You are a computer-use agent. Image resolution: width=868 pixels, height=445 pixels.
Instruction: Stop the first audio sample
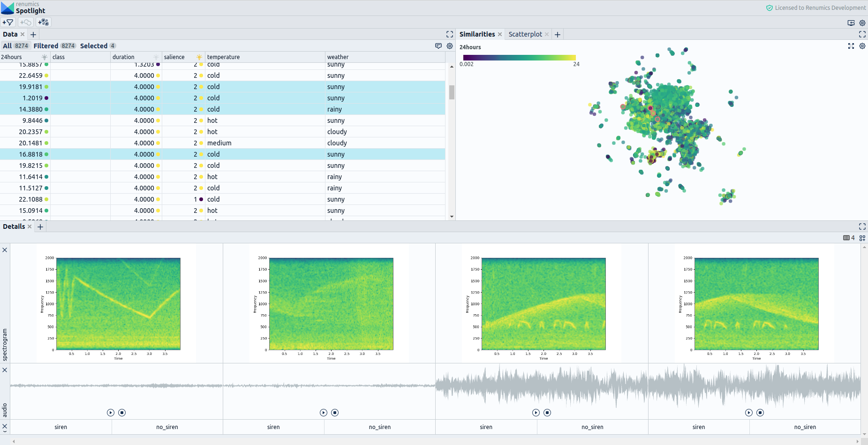coord(122,413)
